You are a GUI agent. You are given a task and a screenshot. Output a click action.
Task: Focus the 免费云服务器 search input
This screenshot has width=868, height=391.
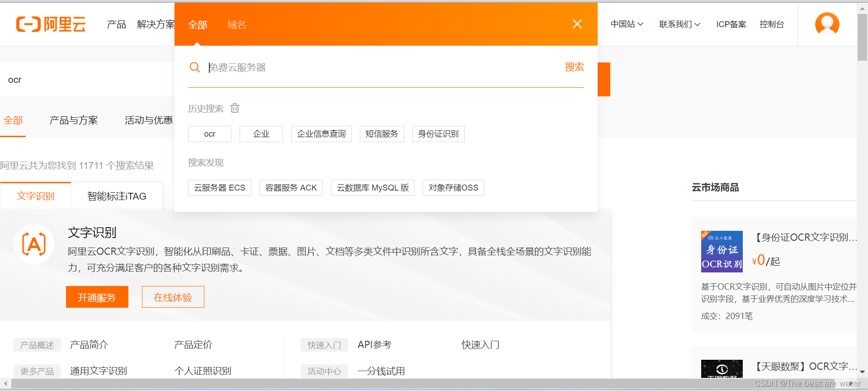[382, 67]
